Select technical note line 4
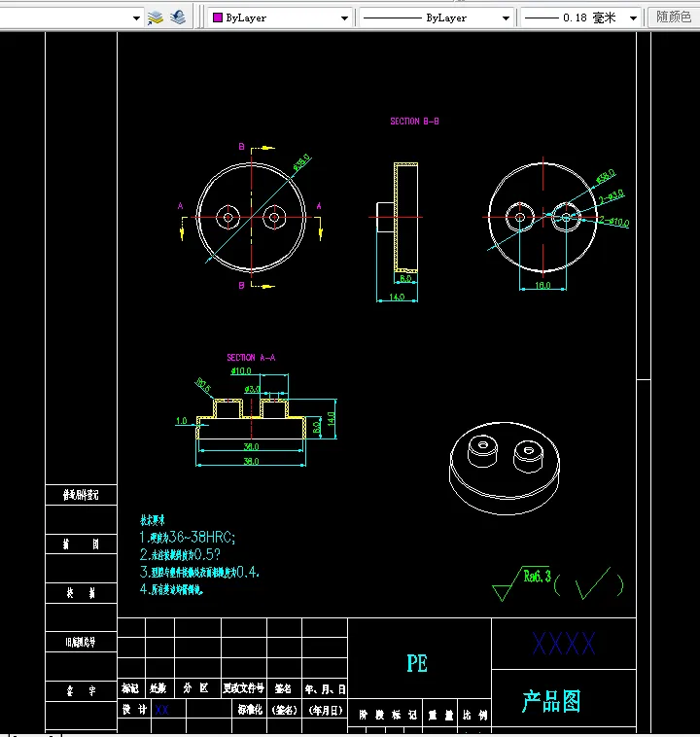 (x=171, y=589)
